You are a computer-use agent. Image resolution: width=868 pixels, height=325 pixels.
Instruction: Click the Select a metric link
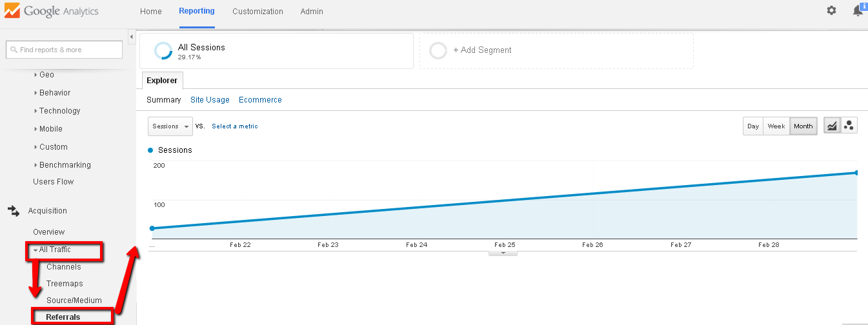pos(235,126)
